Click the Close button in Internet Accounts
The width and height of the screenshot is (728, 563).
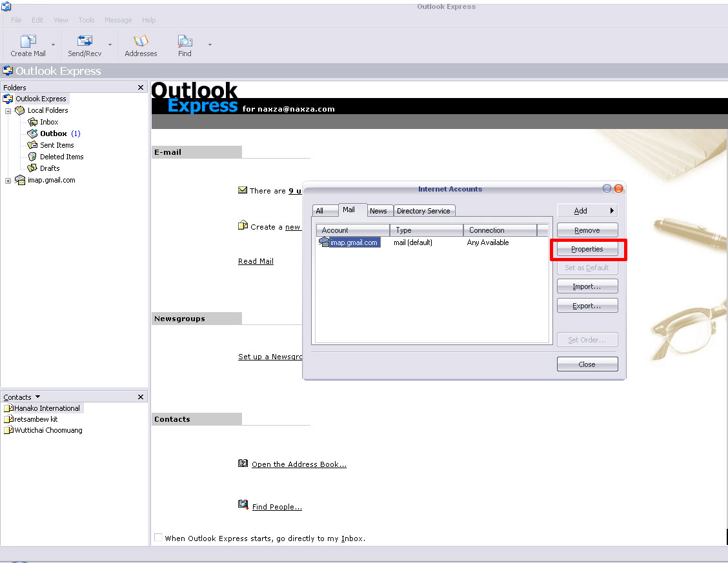pos(587,364)
